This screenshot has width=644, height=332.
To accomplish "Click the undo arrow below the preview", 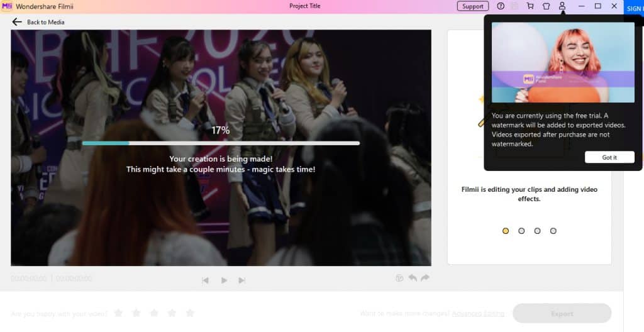I will click(413, 278).
